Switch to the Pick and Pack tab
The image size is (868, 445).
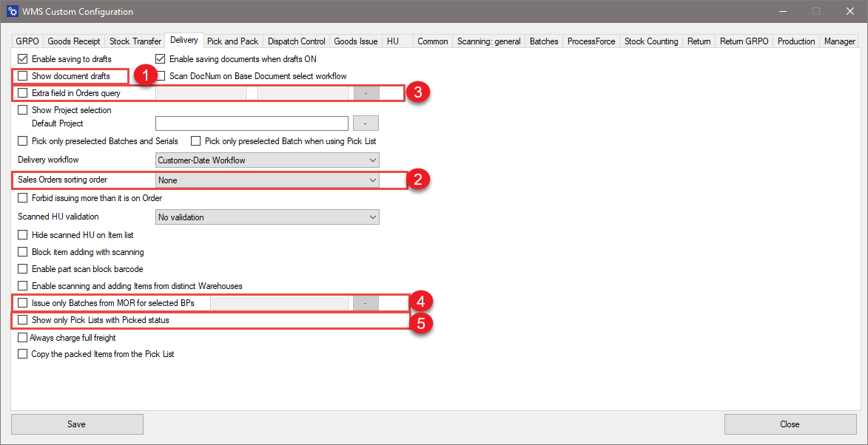click(x=232, y=41)
